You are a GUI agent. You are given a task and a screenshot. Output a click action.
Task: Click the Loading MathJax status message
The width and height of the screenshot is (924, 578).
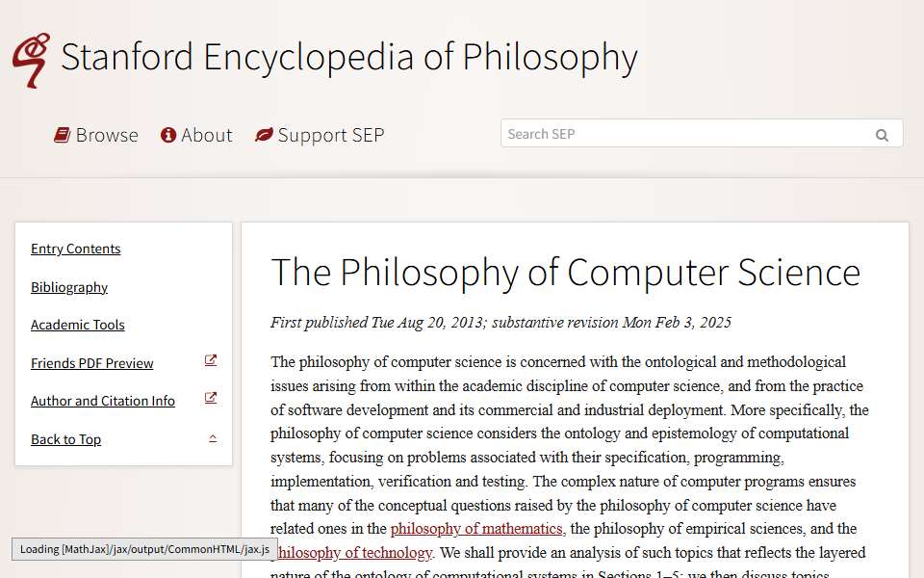coord(144,549)
